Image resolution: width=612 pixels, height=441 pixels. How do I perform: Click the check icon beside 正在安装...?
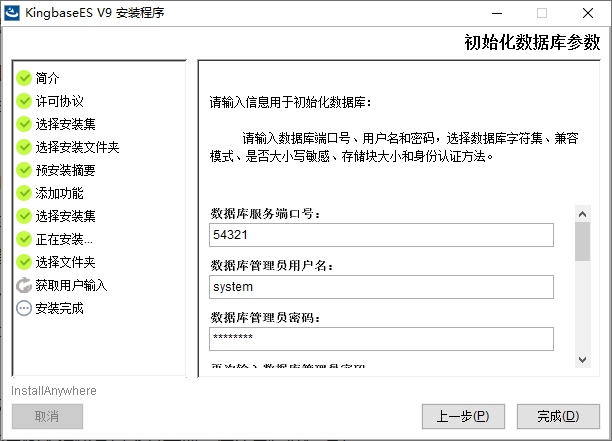coord(24,239)
